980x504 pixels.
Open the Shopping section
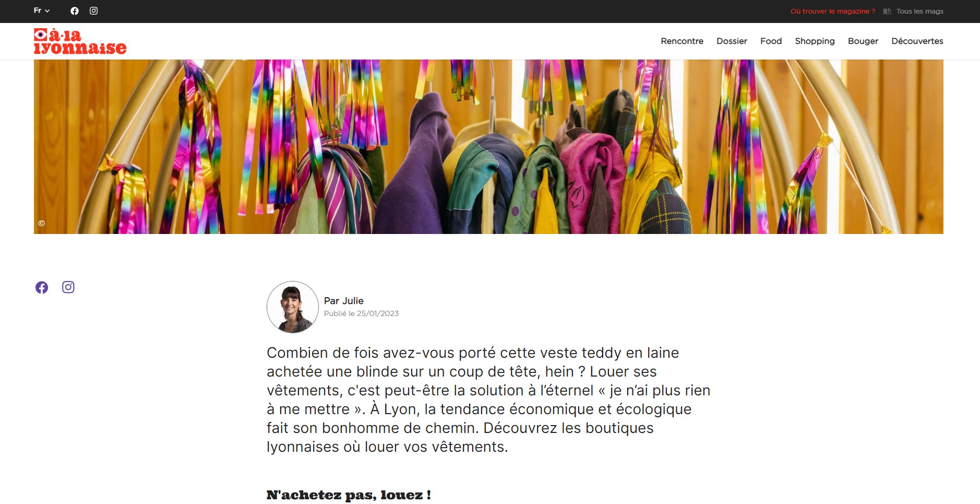tap(815, 41)
